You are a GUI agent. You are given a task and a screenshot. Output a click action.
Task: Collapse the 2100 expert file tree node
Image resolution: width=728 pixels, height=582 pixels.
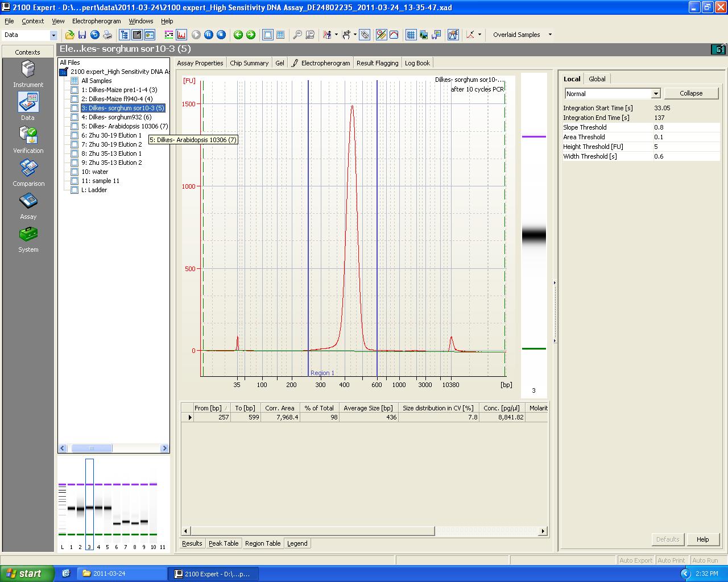64,72
